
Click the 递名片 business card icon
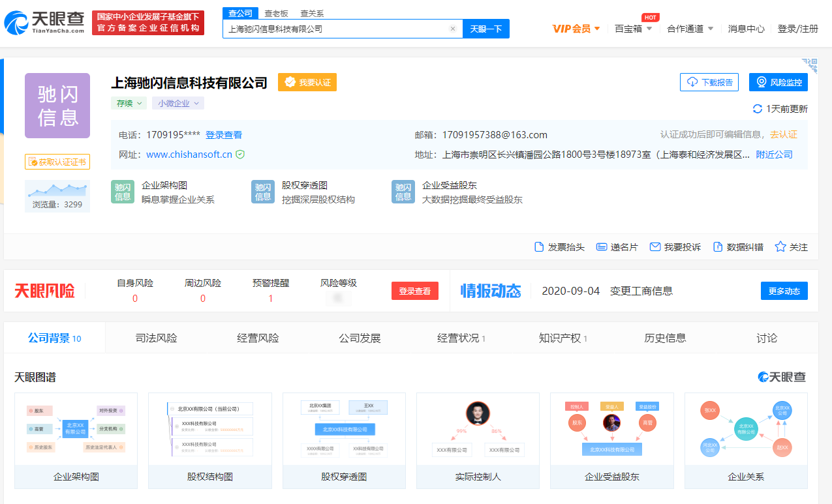602,247
